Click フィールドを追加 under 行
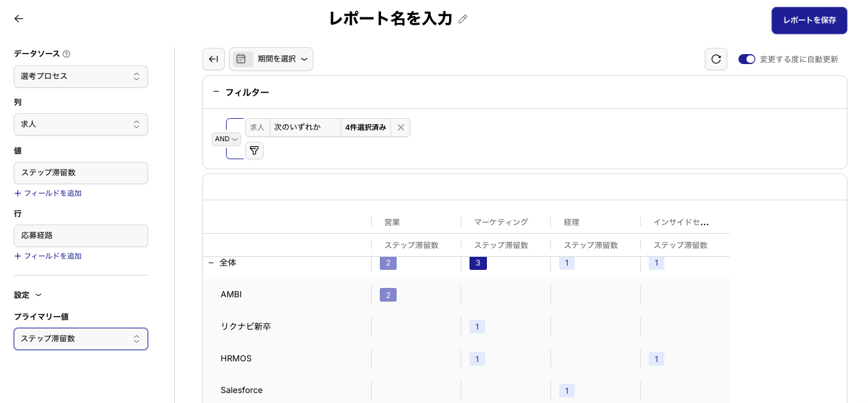Viewport: 868px width, 403px height. pyautogui.click(x=48, y=256)
